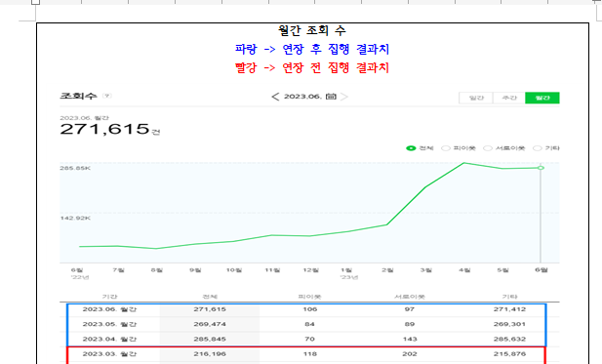Screen dimensions: 602x364
Task: Switch to the 일간 daily tab
Action: (x=476, y=98)
